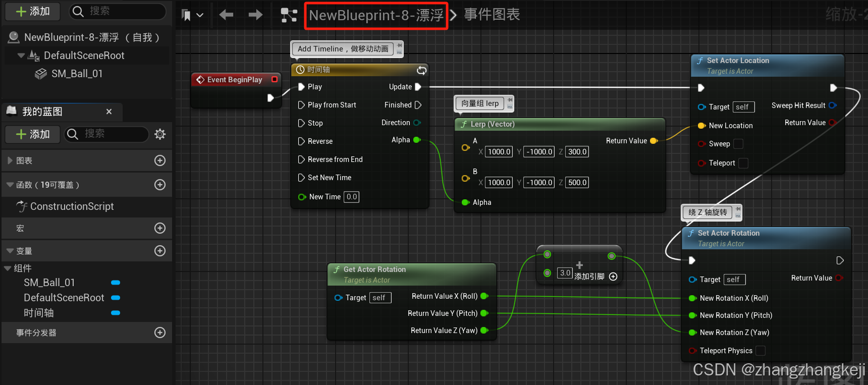868x385 pixels.
Task: Collapse the 函数 section
Action: (x=10, y=185)
